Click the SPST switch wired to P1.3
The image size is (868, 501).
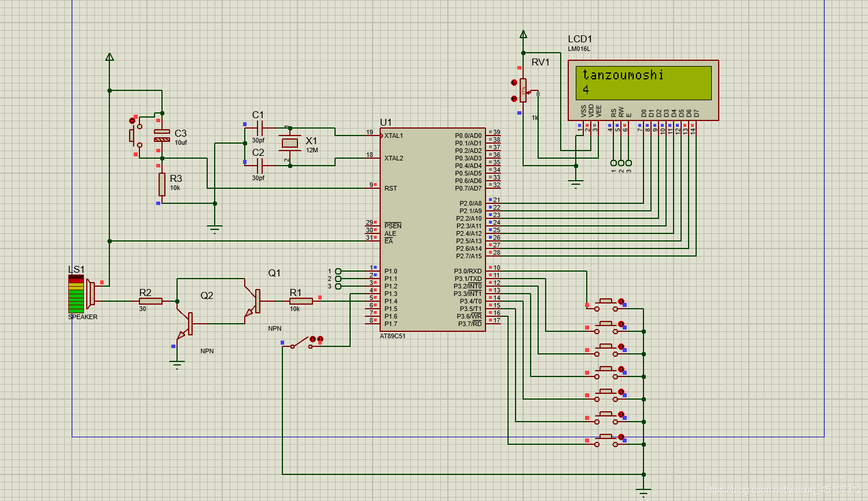(301, 343)
